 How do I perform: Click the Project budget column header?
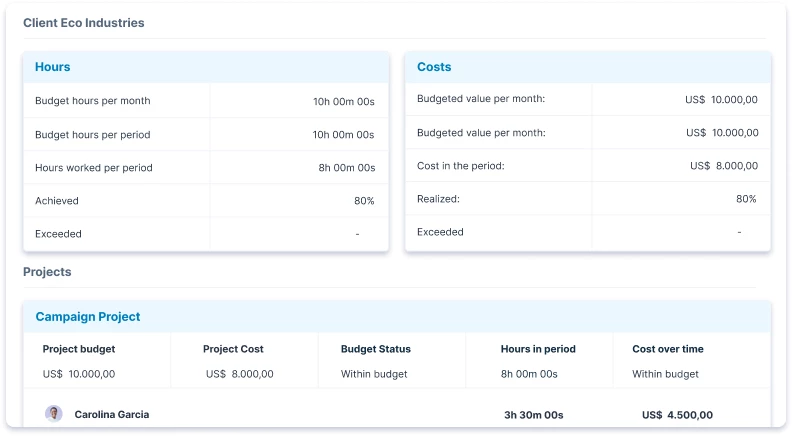pyautogui.click(x=79, y=349)
